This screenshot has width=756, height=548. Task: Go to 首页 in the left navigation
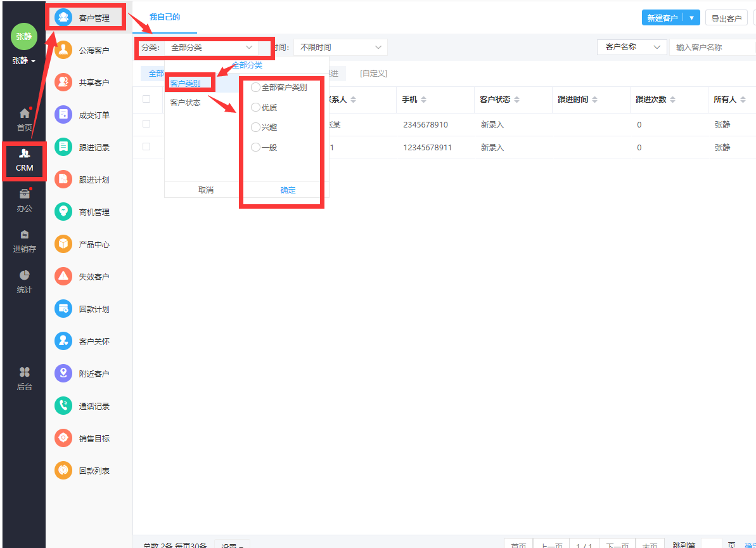pyautogui.click(x=24, y=120)
